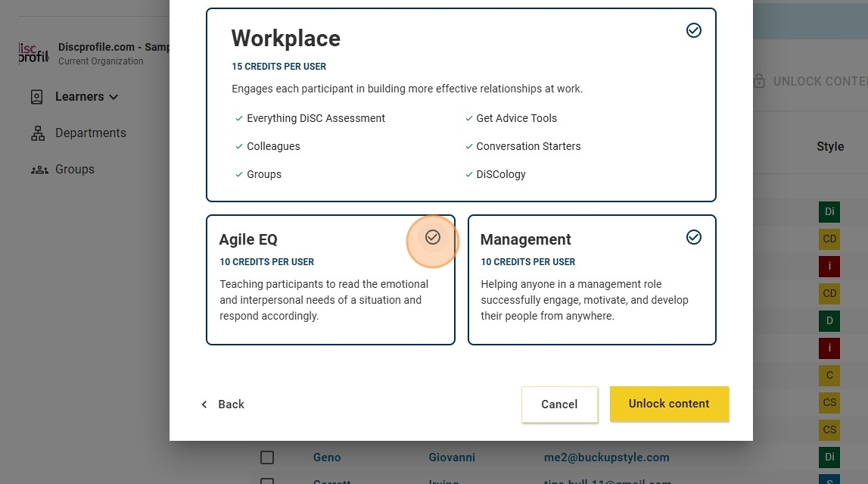Select the Workplace card title
The height and width of the screenshot is (484, 868).
point(285,38)
